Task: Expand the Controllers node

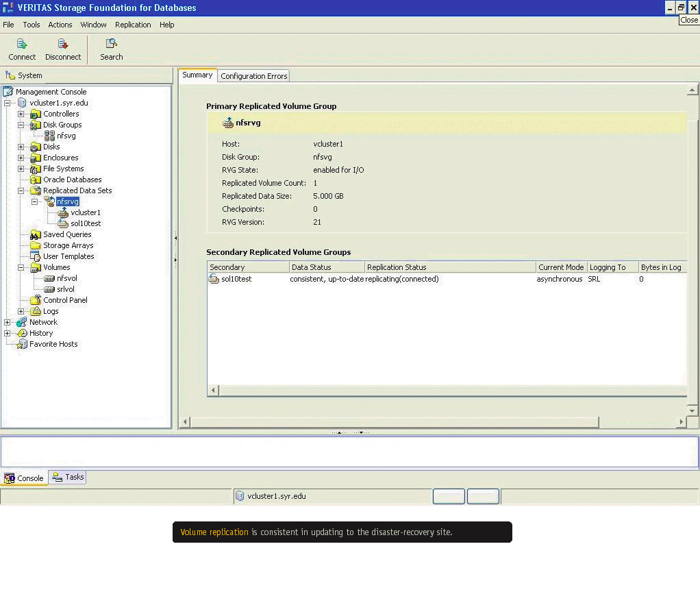Action: click(x=21, y=114)
